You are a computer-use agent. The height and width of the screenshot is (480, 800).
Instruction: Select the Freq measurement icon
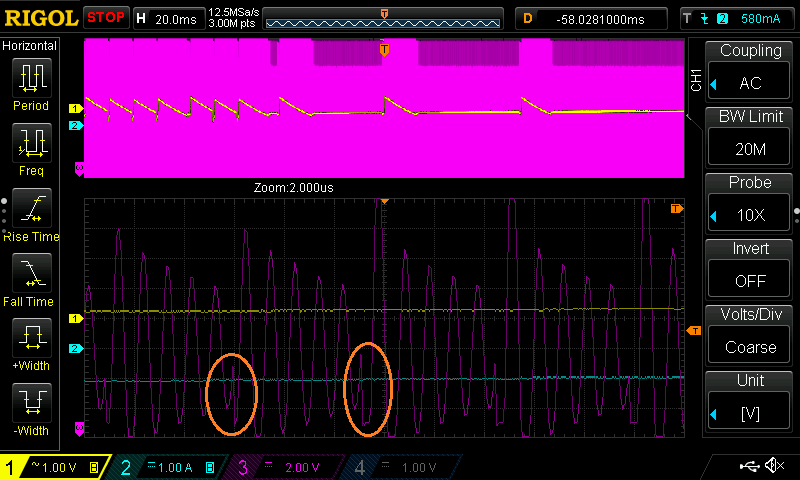(x=31, y=148)
